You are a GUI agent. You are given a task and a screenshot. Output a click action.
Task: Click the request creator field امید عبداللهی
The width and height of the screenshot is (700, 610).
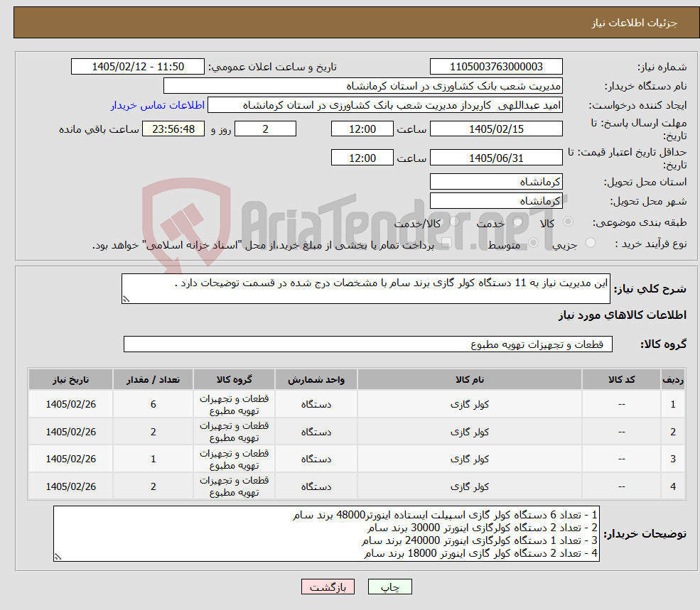click(384, 105)
